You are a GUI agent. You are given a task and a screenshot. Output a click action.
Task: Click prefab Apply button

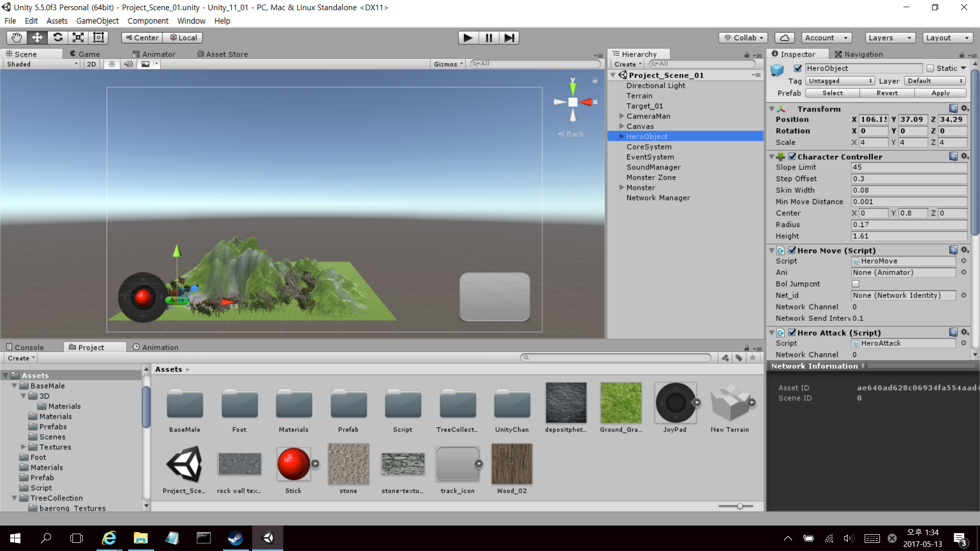pos(940,93)
